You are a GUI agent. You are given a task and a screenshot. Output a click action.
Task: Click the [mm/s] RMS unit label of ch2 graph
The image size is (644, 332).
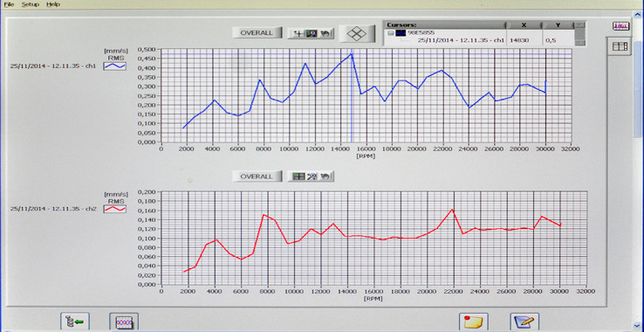[x=115, y=197]
